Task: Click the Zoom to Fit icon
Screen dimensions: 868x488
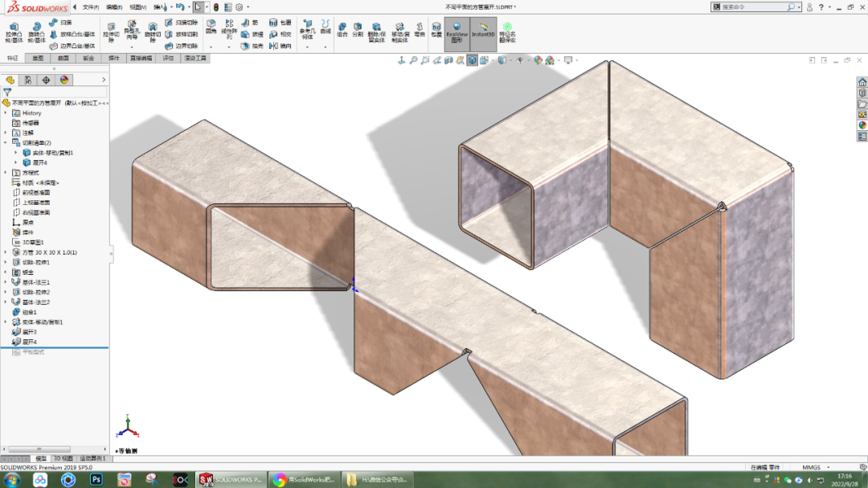Action: [414, 59]
